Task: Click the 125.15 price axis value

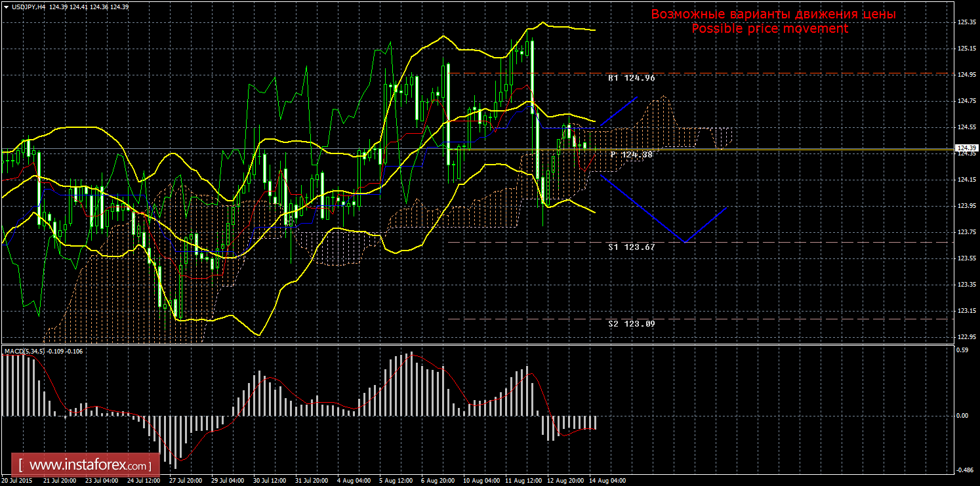Action: click(x=966, y=49)
